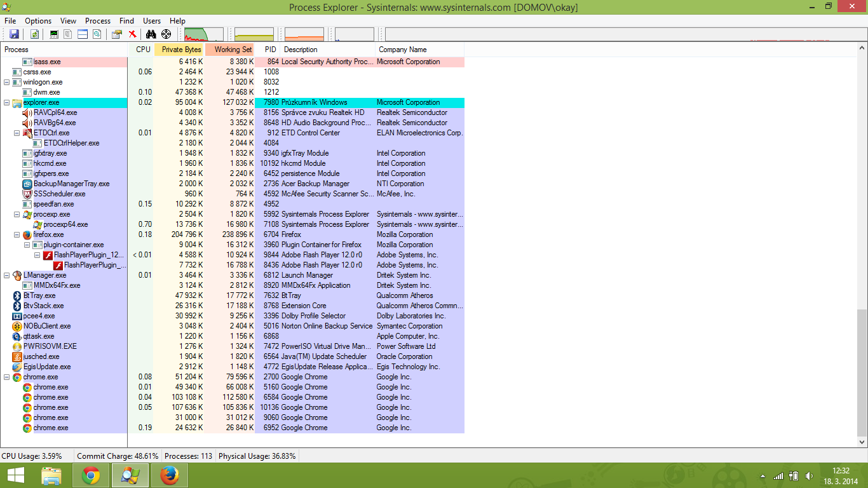
Task: Open Find Handle or DLL binoculars icon
Action: click(x=151, y=34)
